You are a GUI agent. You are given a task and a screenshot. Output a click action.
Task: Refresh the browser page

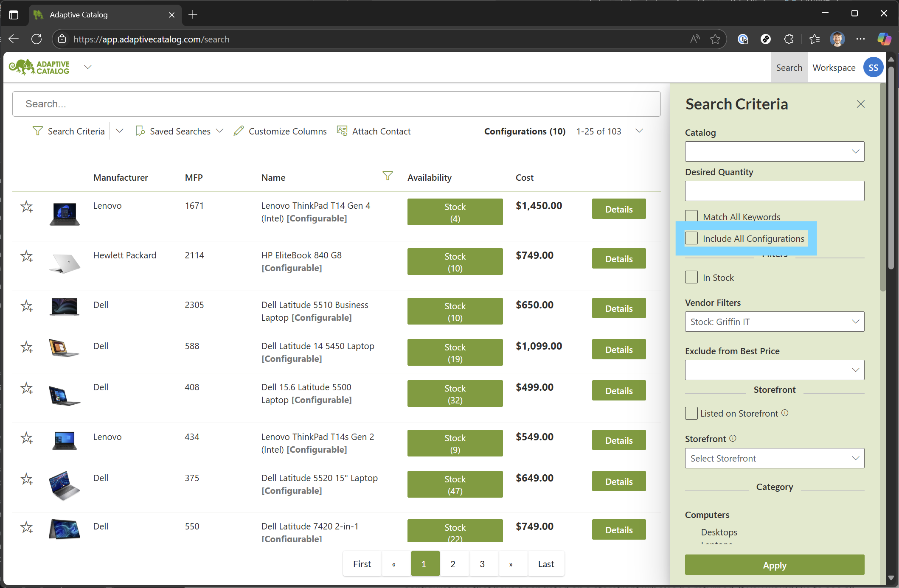pos(37,39)
